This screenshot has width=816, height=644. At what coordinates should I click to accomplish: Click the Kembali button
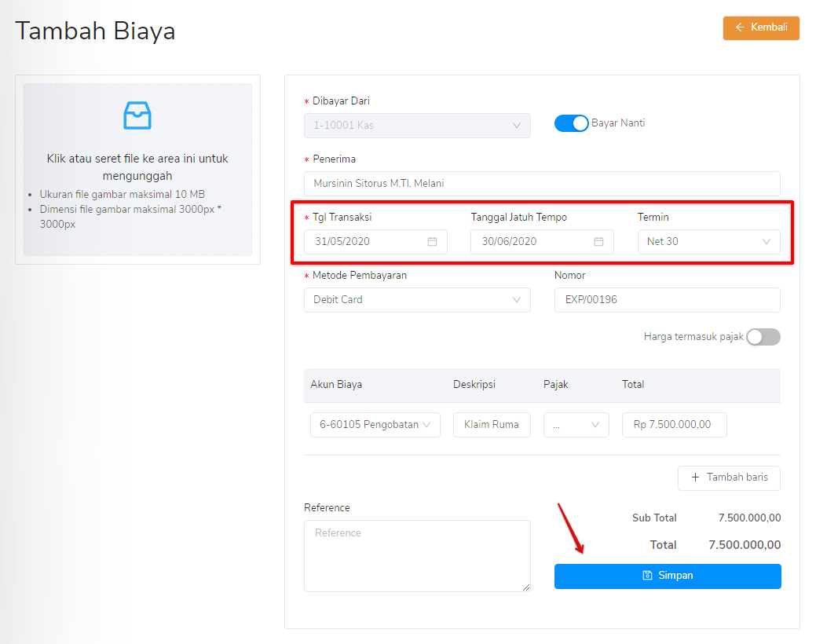point(760,27)
